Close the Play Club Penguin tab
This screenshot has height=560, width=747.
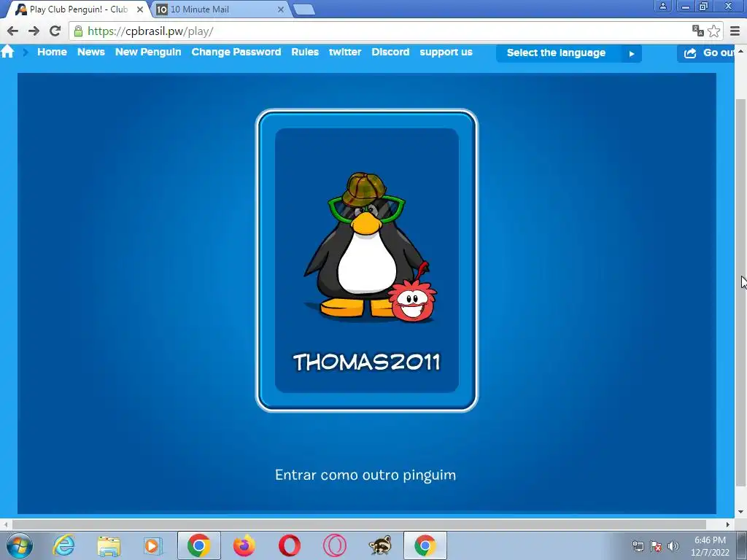point(140,9)
